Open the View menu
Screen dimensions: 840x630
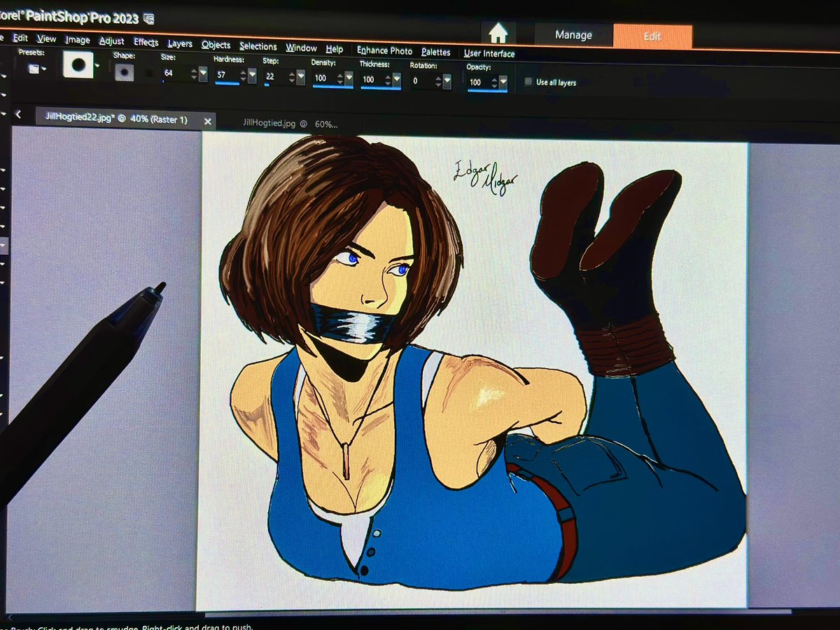[x=47, y=39]
